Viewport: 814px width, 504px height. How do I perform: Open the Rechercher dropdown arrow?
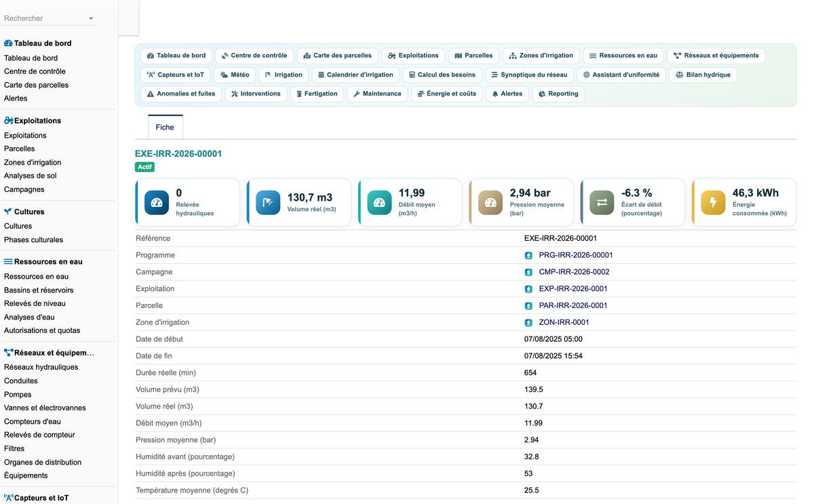[x=91, y=19]
